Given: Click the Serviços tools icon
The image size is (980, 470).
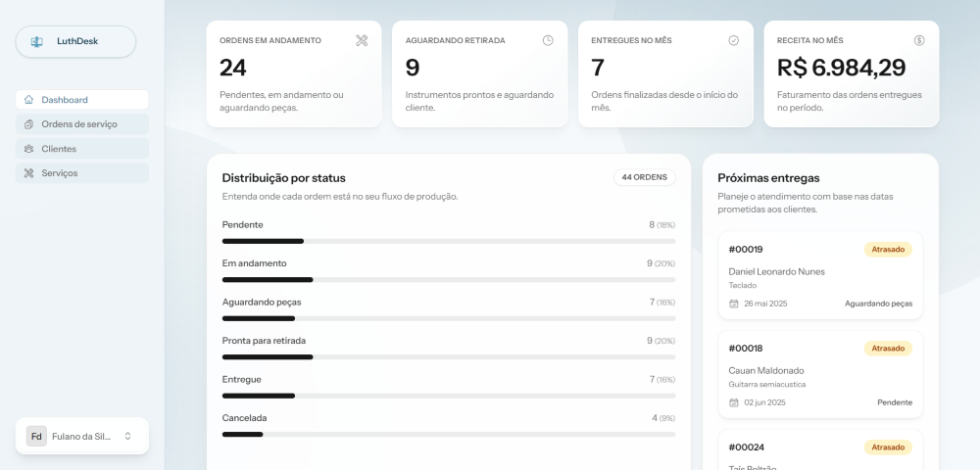Looking at the screenshot, I should pyautogui.click(x=28, y=173).
